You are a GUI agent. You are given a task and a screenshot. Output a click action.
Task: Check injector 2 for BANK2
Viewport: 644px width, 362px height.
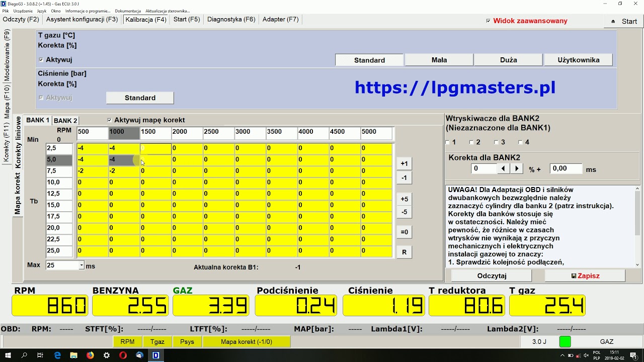[x=471, y=142]
